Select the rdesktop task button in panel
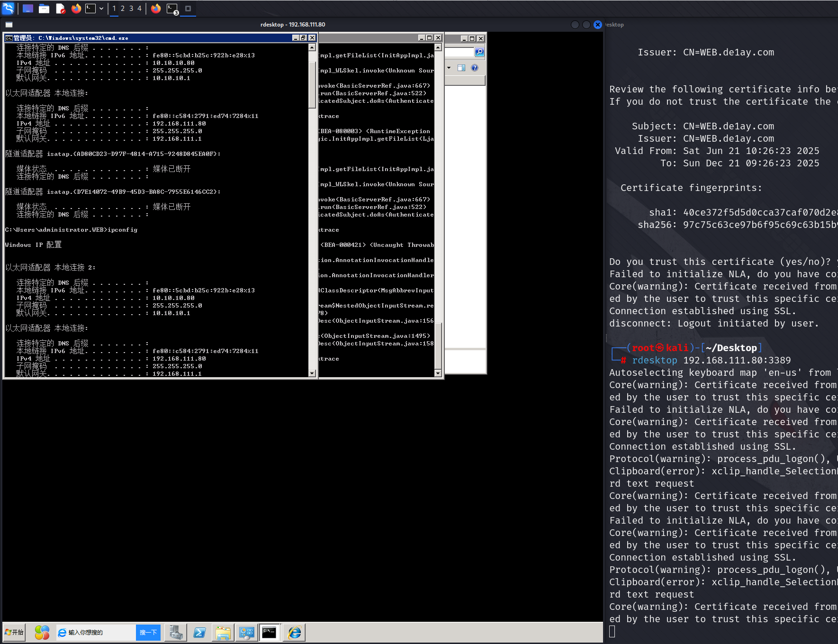Screen dimensions: 838x644 (188, 9)
